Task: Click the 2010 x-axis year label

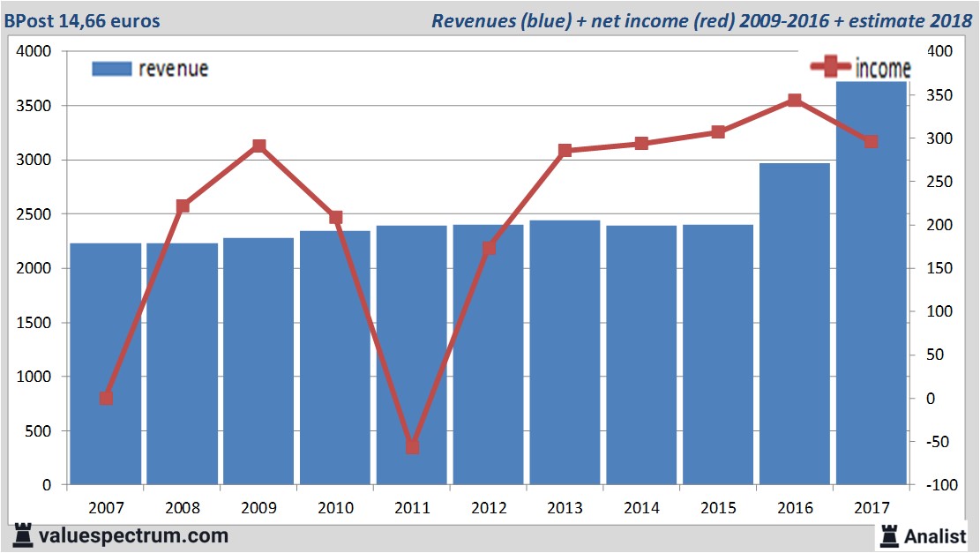Action: pos(335,508)
